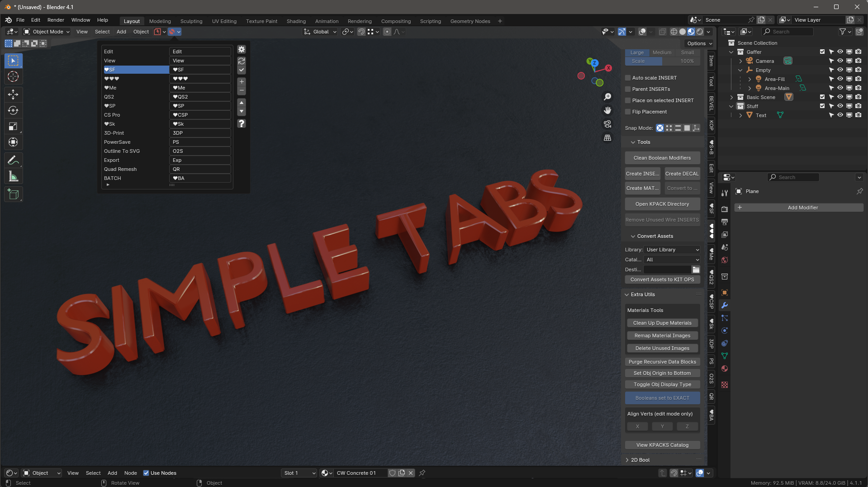Open the Modifier Properties wrench tab

(725, 305)
